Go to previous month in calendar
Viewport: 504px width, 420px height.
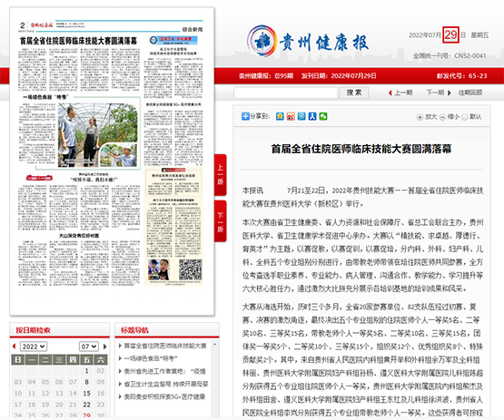14,347
